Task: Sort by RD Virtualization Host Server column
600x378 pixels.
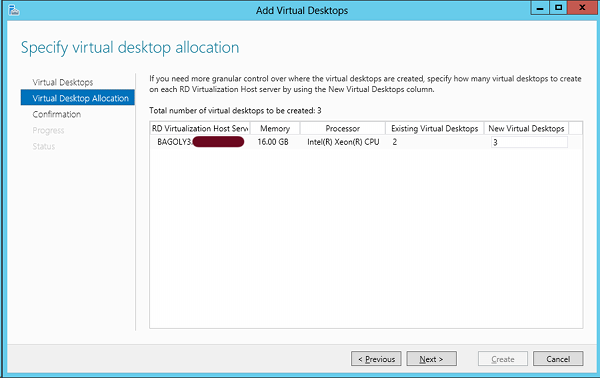Action: [200, 129]
